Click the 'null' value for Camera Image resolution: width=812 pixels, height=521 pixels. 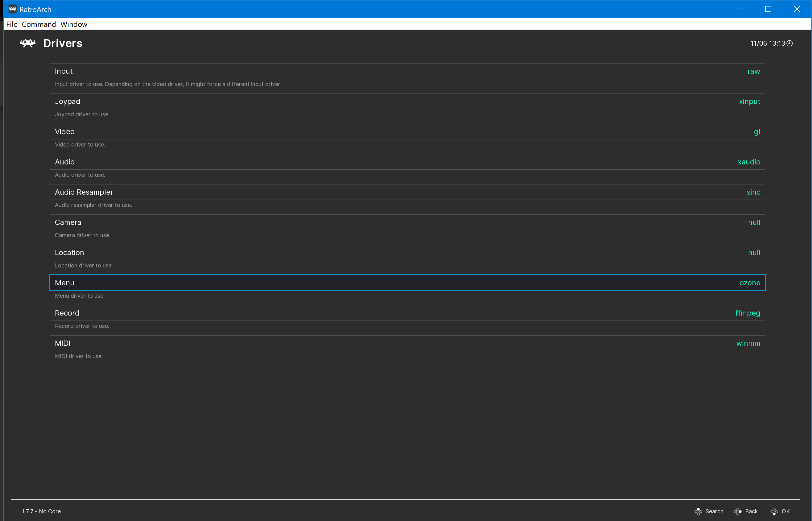tap(754, 222)
